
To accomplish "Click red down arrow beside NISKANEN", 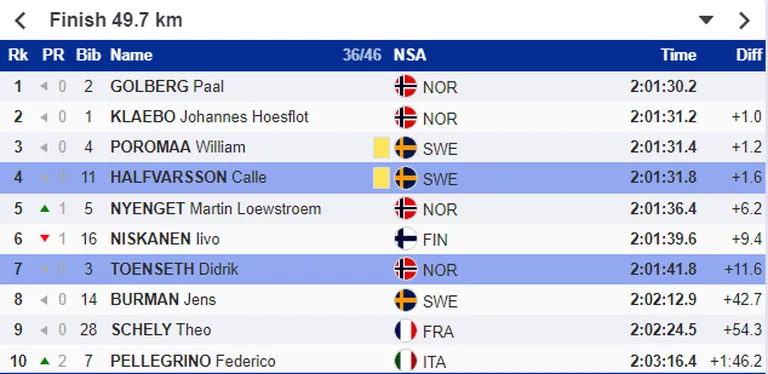I will click(x=45, y=239).
